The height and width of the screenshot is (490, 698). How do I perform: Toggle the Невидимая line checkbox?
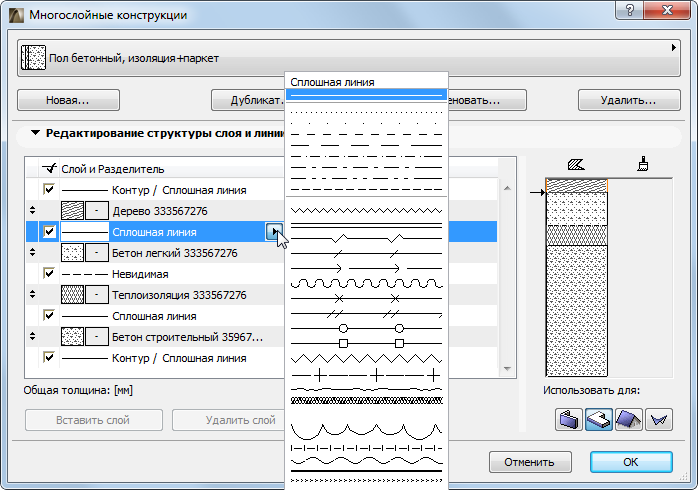tap(49, 273)
